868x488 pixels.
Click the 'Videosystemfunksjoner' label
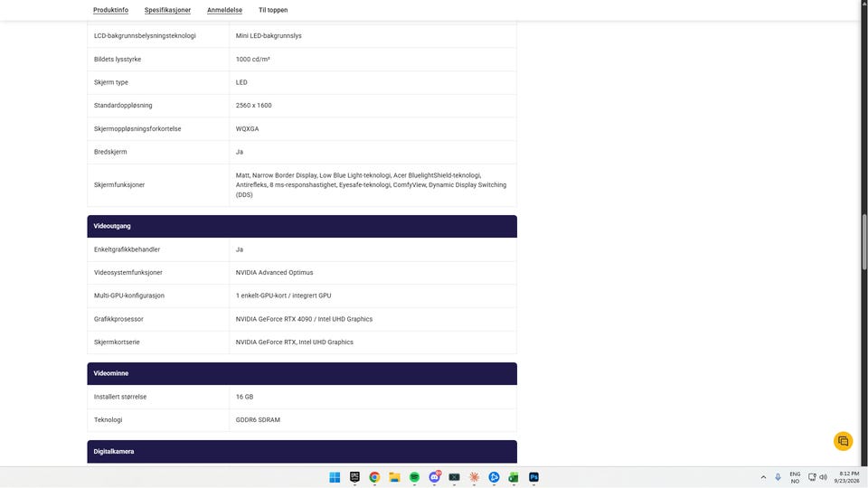(x=127, y=272)
